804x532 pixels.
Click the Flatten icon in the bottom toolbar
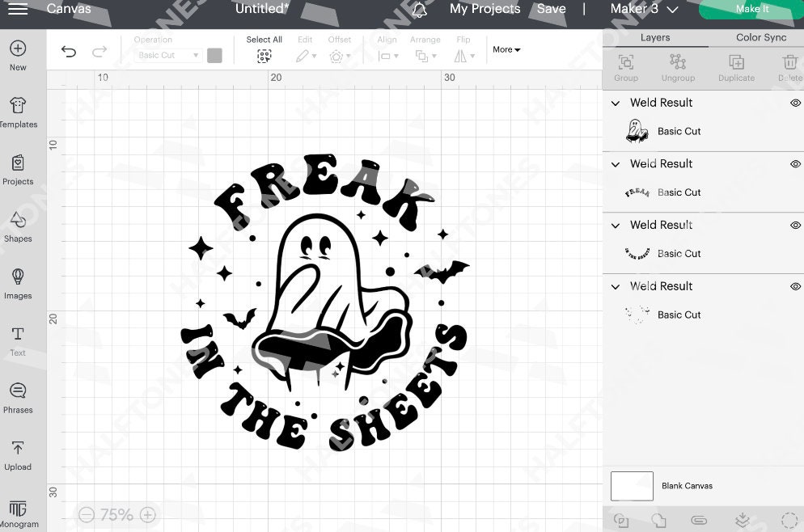tap(740, 520)
